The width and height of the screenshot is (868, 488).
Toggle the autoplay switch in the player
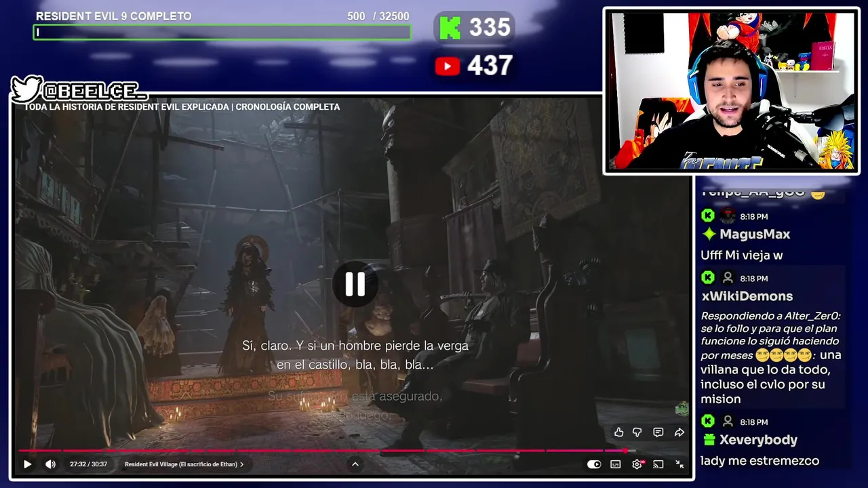click(x=594, y=464)
